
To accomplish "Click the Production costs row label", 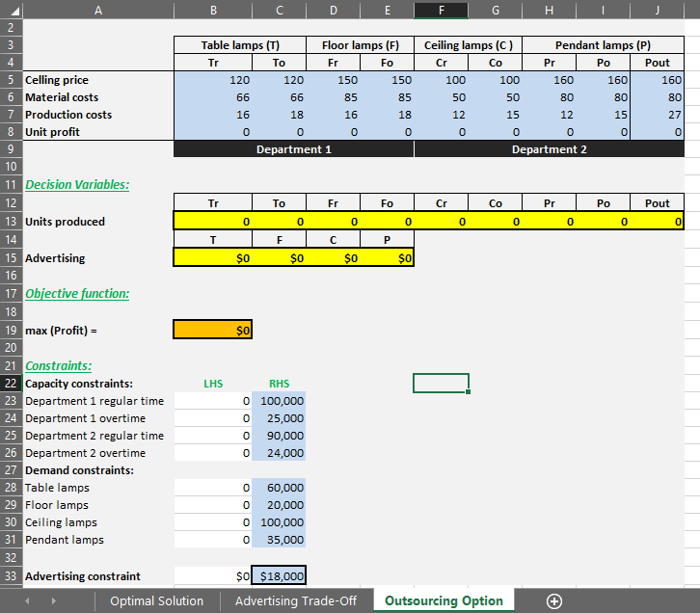I will (x=68, y=115).
